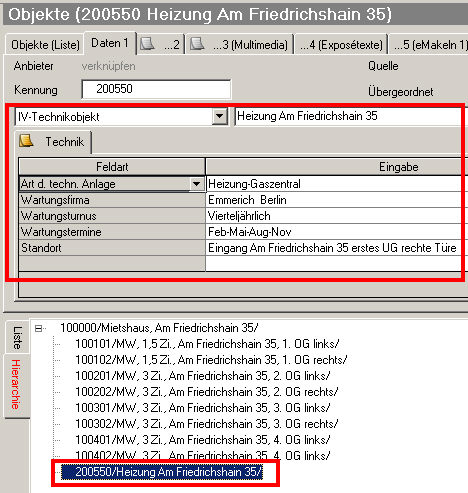Screen dimensions: 468x493
Task: Click into the Kennung field 200550
Action: pos(156,89)
